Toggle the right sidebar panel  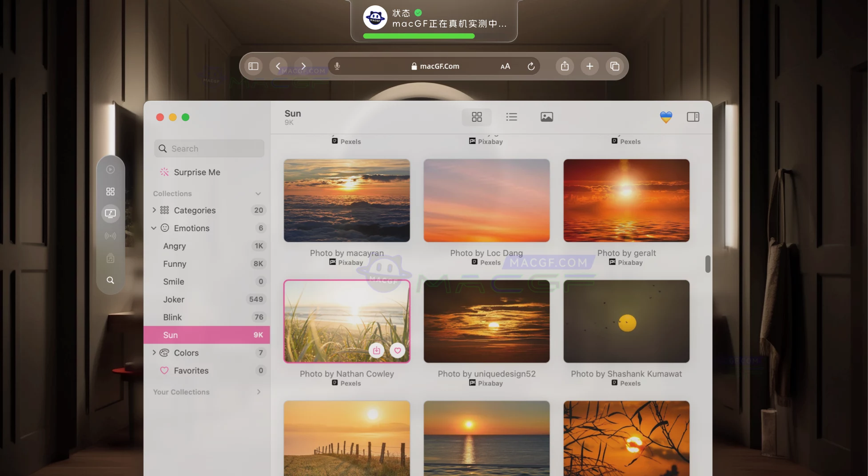pos(693,117)
